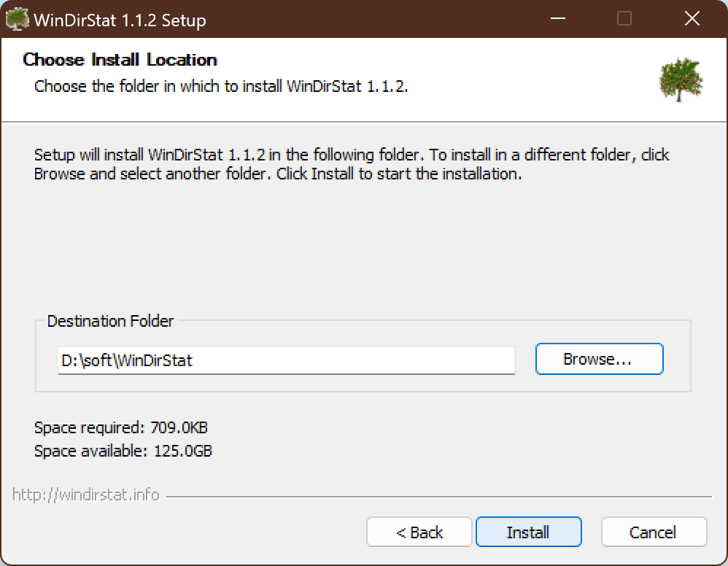Click the "WinDirStat 1.1.2 Setup" window title

click(x=120, y=20)
